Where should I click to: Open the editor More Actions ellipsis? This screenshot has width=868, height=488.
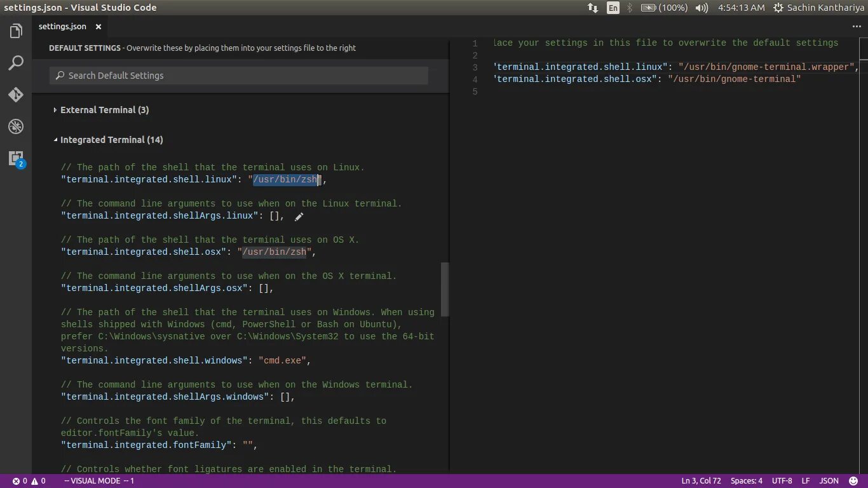[x=856, y=27]
